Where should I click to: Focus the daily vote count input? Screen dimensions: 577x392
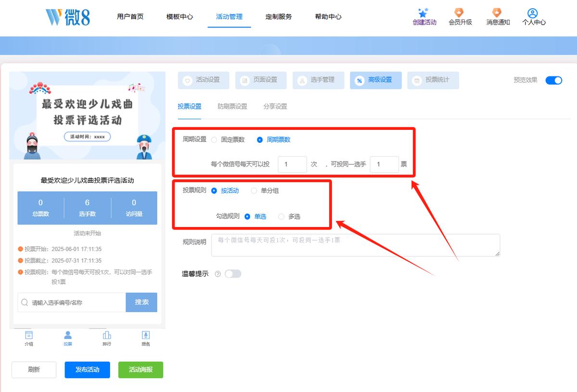(292, 164)
